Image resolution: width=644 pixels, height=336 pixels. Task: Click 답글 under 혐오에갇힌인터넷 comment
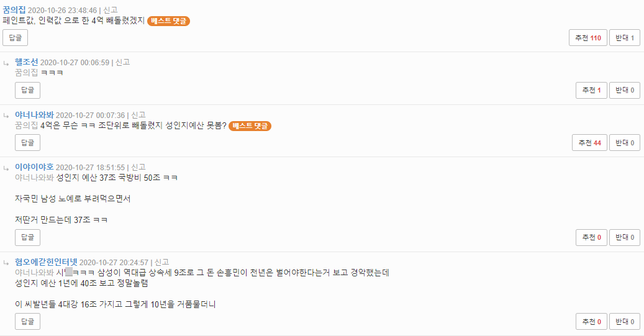pyautogui.click(x=27, y=322)
